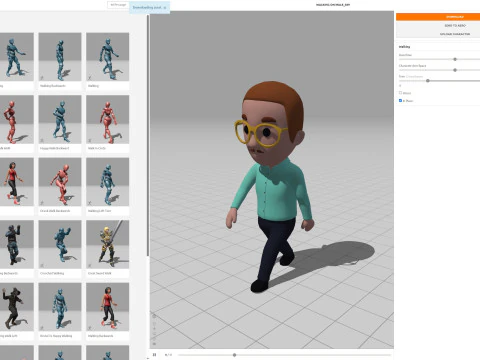Click the orange Download button

pyautogui.click(x=438, y=17)
